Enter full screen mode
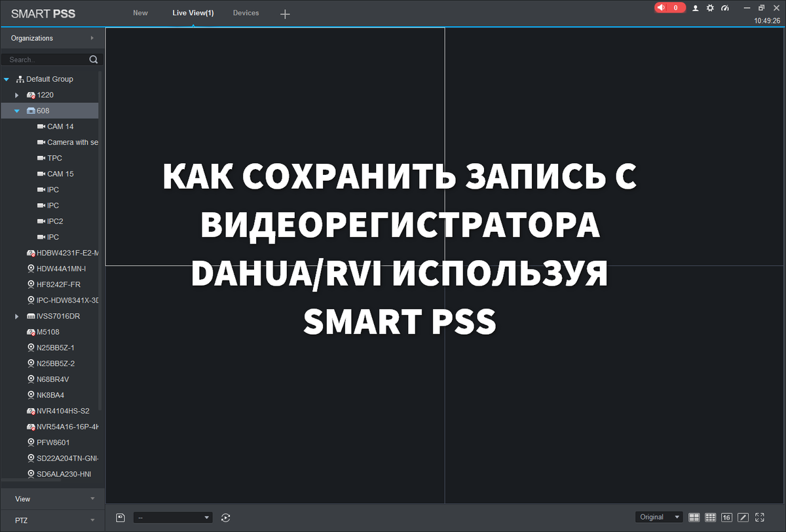 pyautogui.click(x=760, y=518)
